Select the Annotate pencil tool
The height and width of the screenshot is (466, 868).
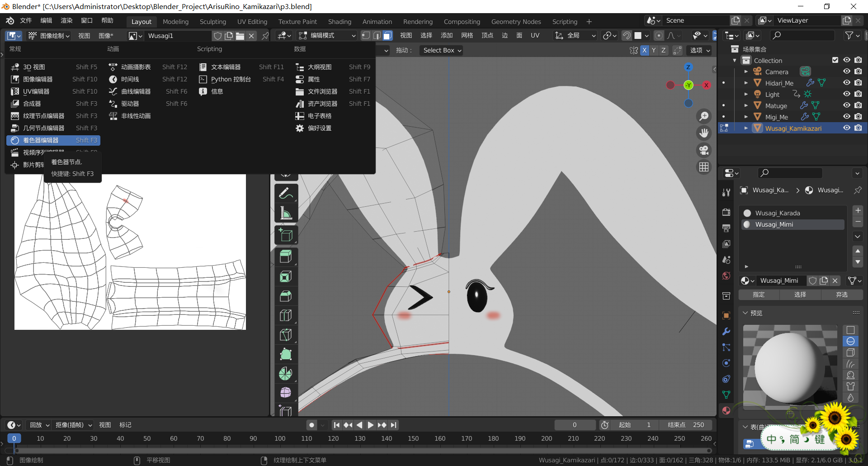pos(286,194)
